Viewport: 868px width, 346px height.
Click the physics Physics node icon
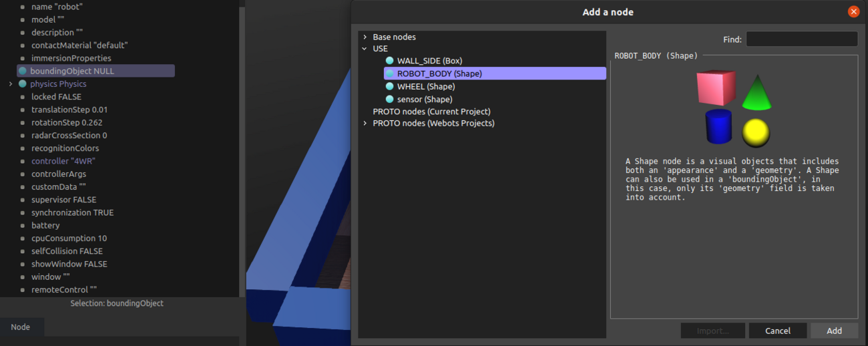23,83
